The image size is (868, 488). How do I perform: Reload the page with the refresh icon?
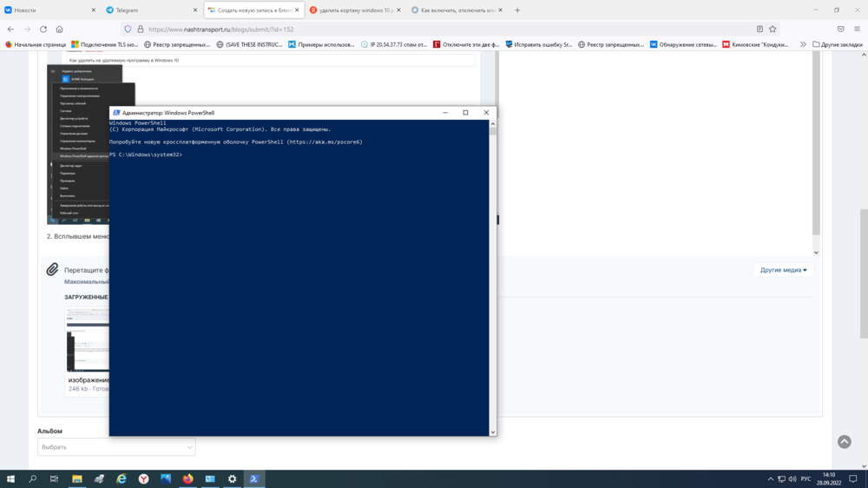click(43, 29)
